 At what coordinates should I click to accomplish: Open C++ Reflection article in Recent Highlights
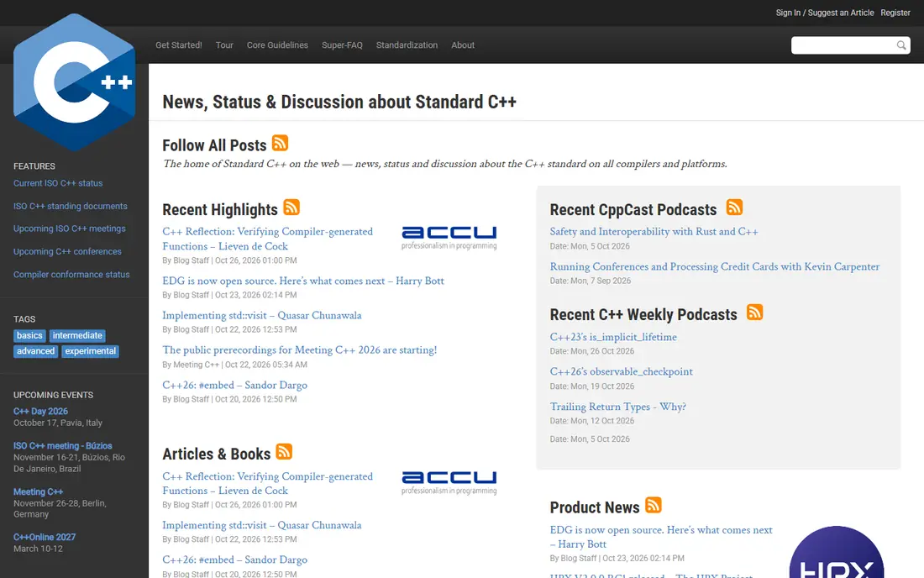pos(267,239)
